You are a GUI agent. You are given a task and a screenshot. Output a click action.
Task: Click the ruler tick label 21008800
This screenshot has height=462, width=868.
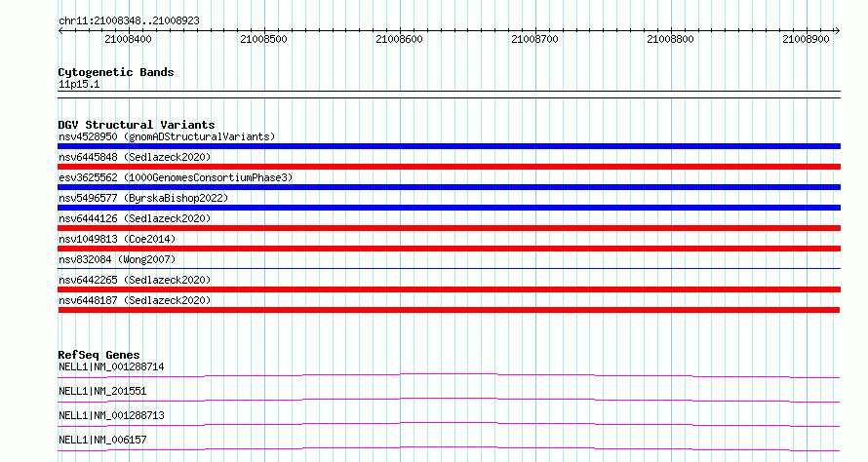click(x=670, y=39)
